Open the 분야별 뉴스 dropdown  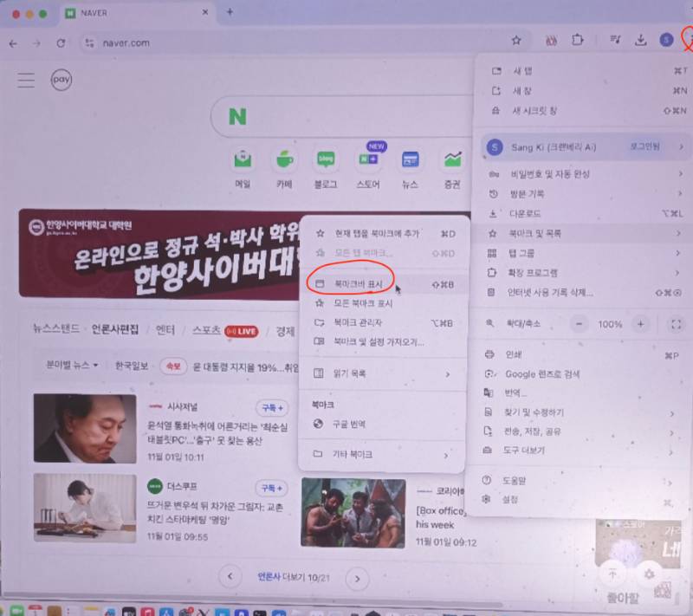72,366
